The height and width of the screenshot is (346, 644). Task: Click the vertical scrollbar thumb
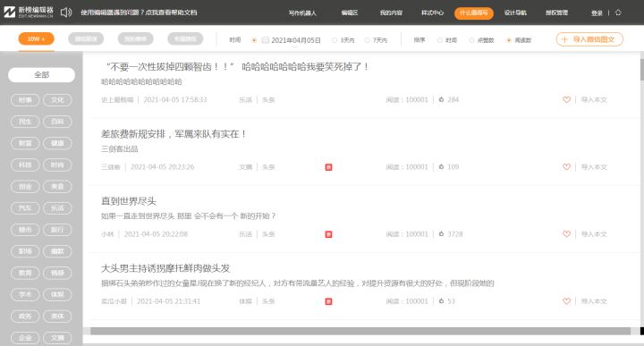point(641,70)
